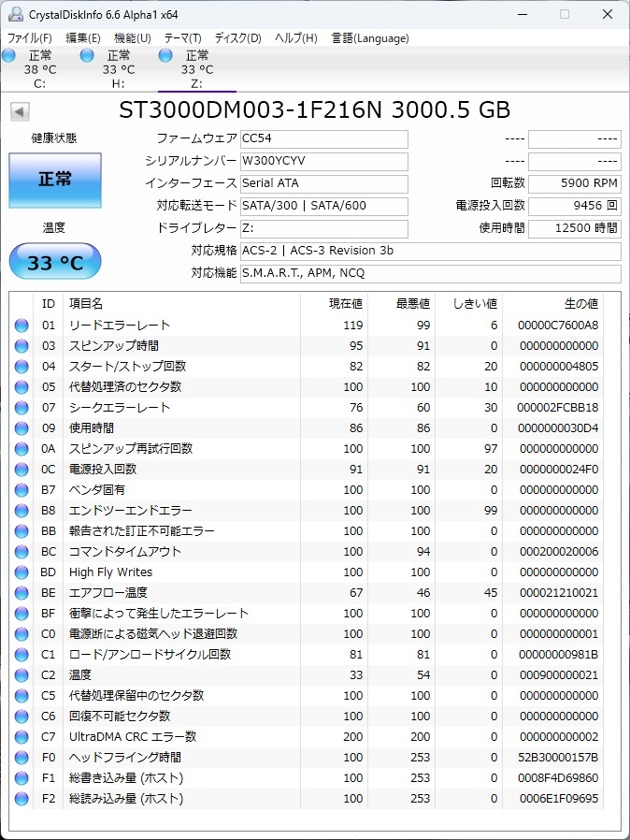The height and width of the screenshot is (840, 630).
Task: Click status orb for 衝撃によって発生したエラーレート row
Action: tap(21, 614)
